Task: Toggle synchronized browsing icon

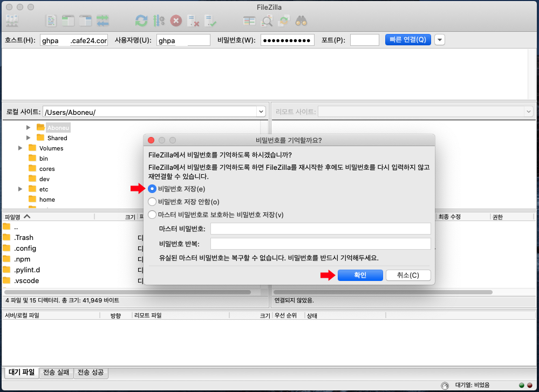Action: click(x=284, y=21)
